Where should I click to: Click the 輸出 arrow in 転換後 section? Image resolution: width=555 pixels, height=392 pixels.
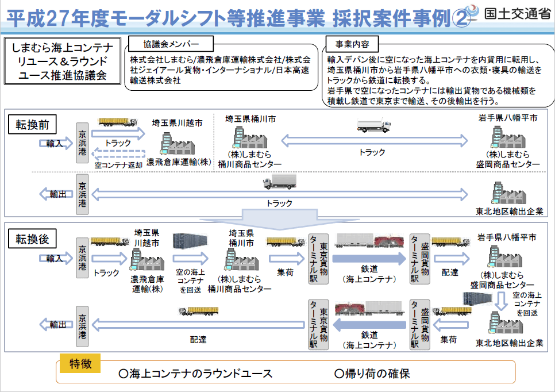click(56, 324)
